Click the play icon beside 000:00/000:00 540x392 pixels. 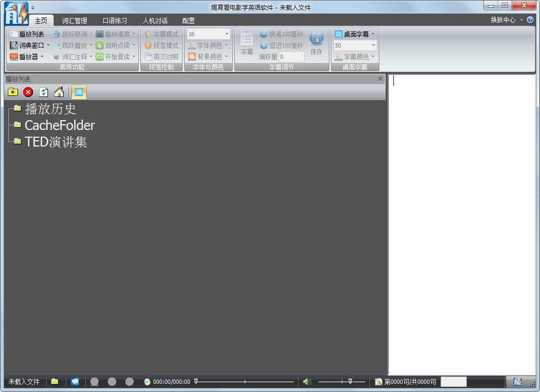tap(147, 382)
